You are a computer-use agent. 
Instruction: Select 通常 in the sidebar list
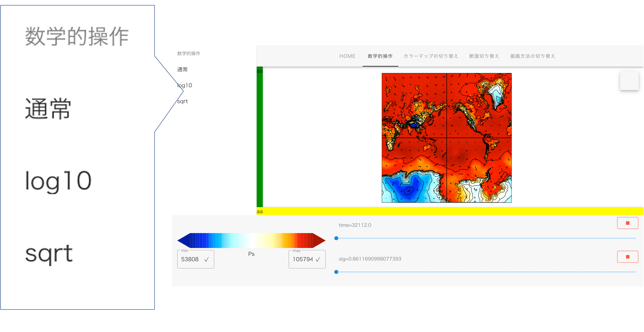pos(182,69)
